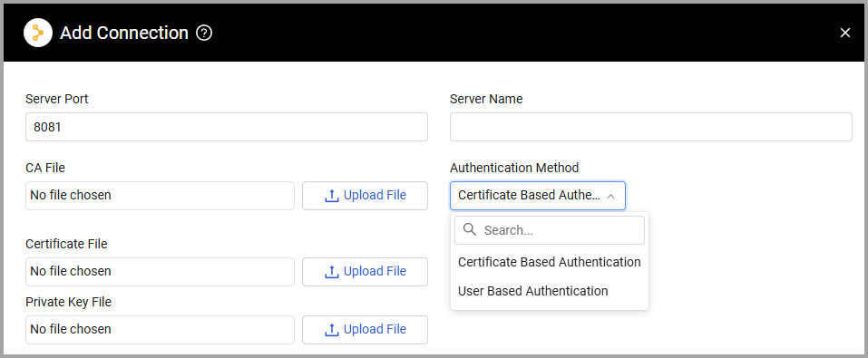Collapse the Authentication Method dropdown chevron
Image resolution: width=868 pixels, height=358 pixels.
coord(611,196)
